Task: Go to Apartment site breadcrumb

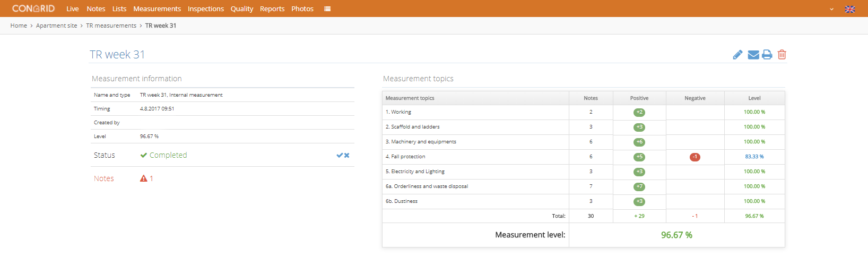Action: (x=57, y=25)
